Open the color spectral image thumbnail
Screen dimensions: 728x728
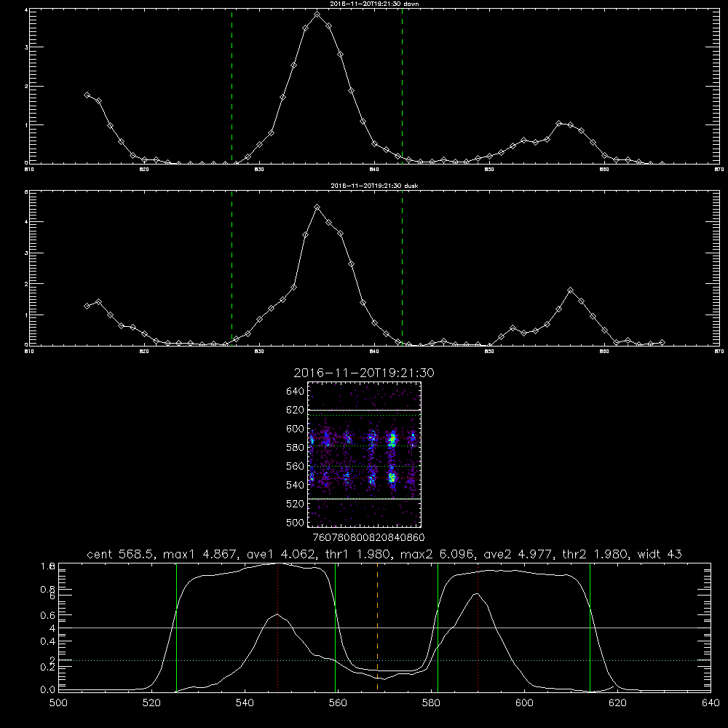pyautogui.click(x=364, y=454)
